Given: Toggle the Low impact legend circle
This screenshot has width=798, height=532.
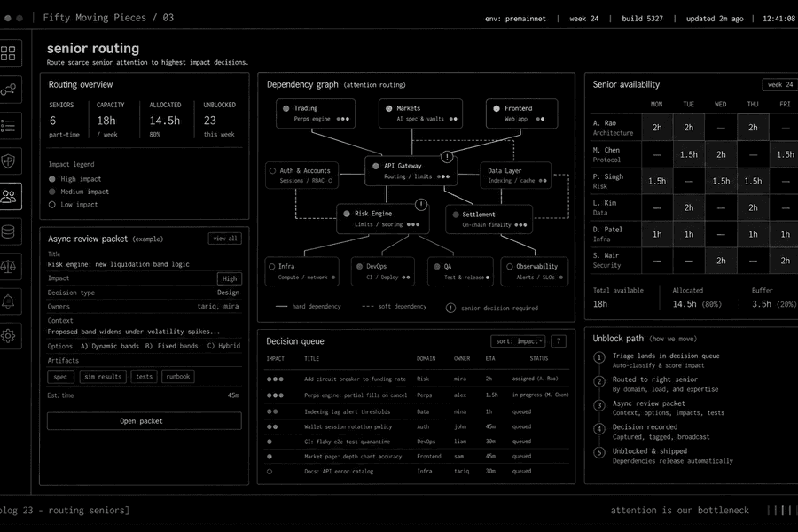Looking at the screenshot, I should 52,205.
